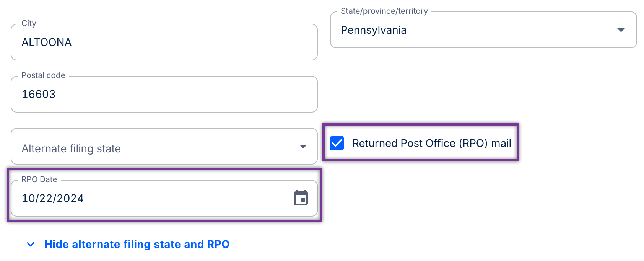Screen dimensions: 644x261
Task: Select the Pennsylvania state value
Action: tap(374, 30)
